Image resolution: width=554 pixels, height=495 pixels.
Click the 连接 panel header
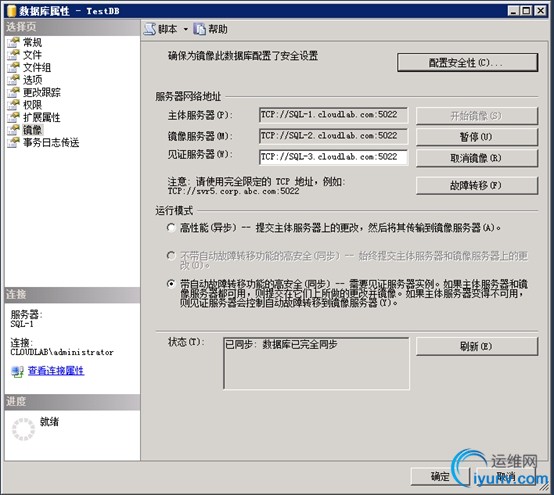point(72,294)
